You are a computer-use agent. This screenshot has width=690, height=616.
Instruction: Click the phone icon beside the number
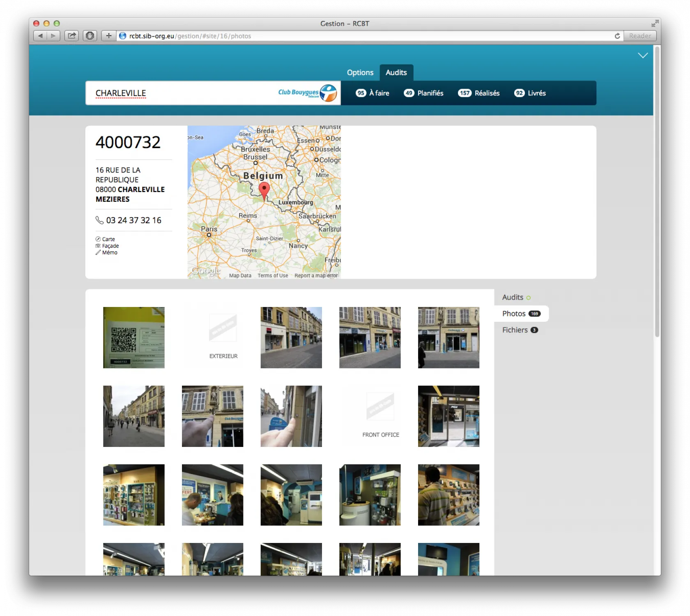pos(99,220)
